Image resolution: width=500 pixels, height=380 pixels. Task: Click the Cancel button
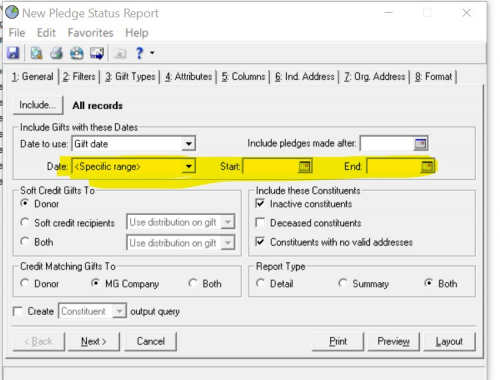(x=151, y=341)
